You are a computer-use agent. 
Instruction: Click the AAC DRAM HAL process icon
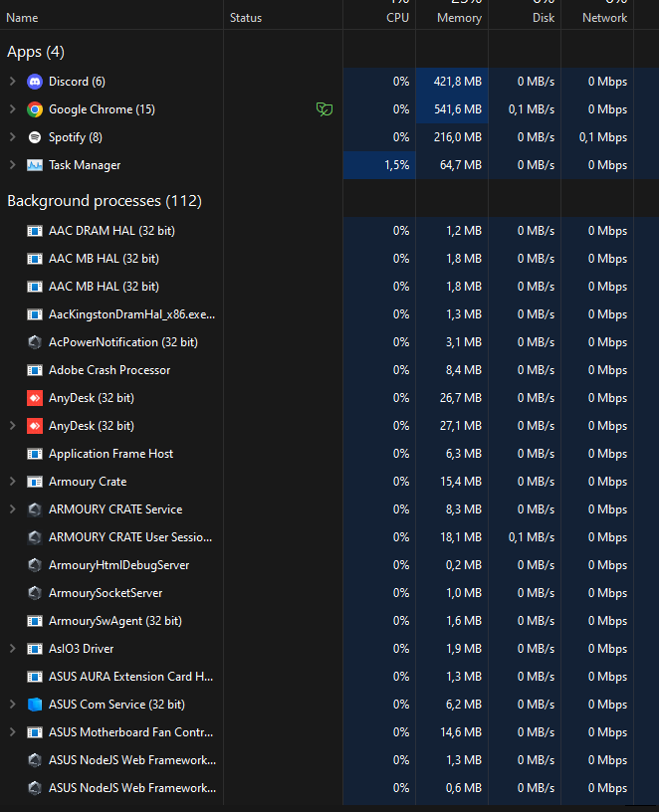click(x=35, y=231)
